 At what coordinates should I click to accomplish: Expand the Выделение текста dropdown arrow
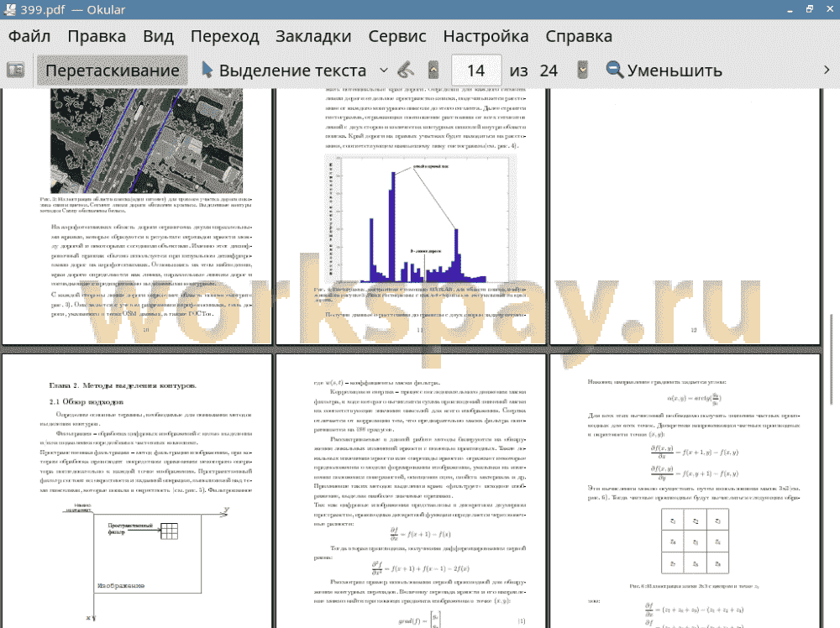[x=384, y=71]
